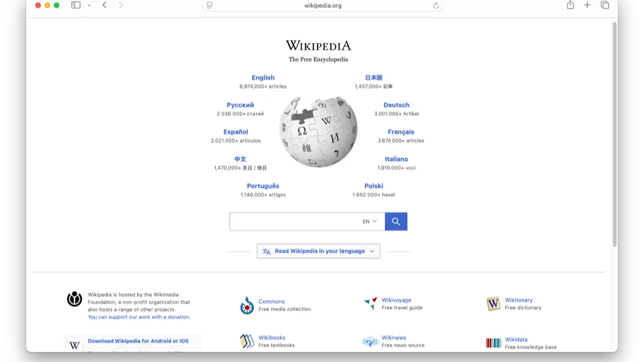This screenshot has width=644, height=362.
Task: Open the Wikivoyage project link
Action: [x=397, y=300]
